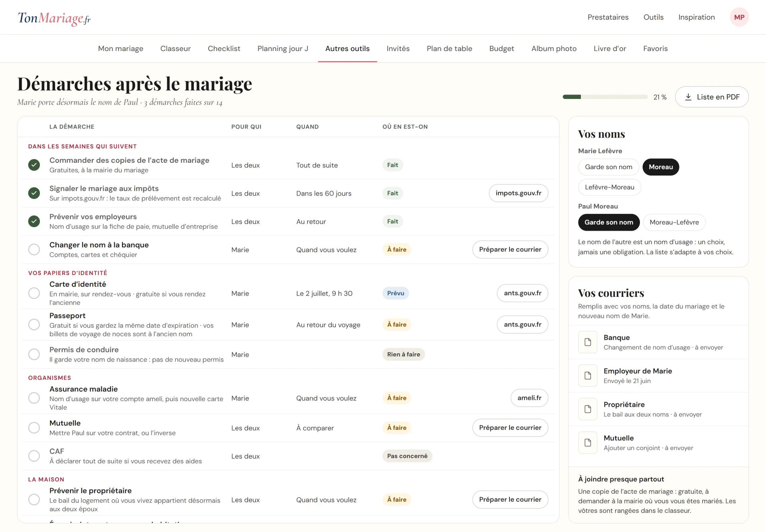Open the 'Employeur de Marie' letter entry

pyautogui.click(x=658, y=376)
